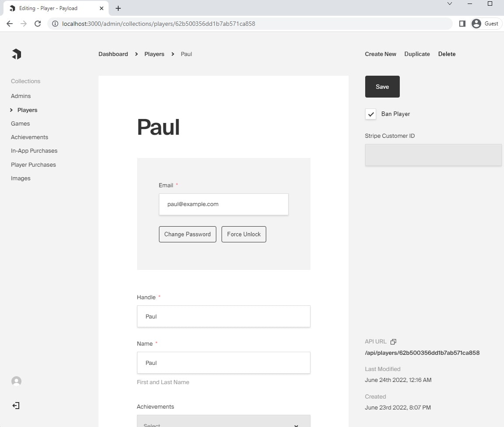The width and height of the screenshot is (504, 427).
Task: Open the Guest profile menu
Action: click(486, 24)
